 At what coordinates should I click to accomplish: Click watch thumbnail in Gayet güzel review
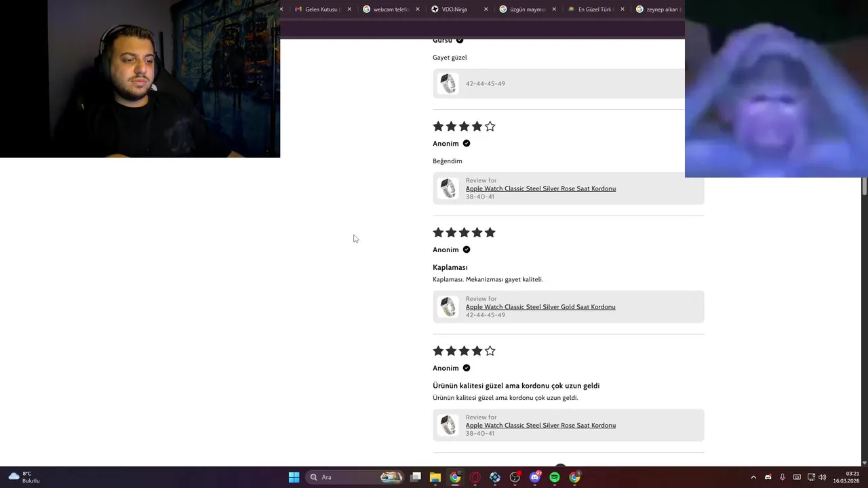tap(448, 83)
